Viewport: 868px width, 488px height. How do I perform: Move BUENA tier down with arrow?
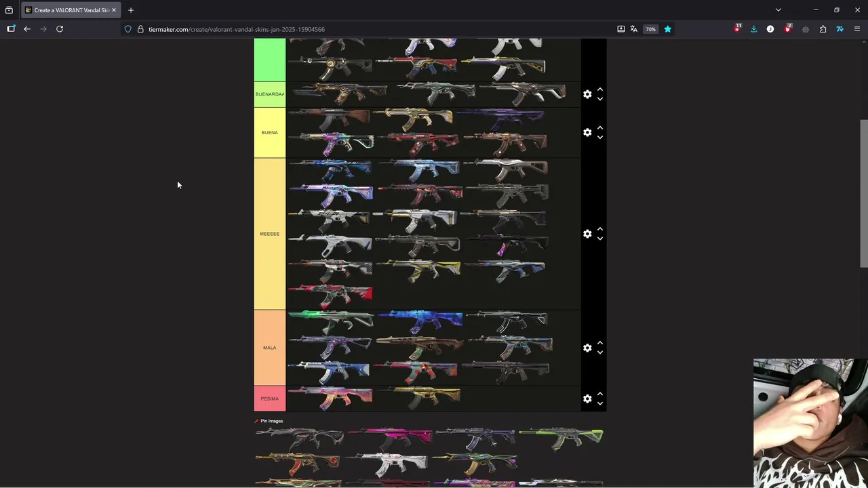[600, 137]
